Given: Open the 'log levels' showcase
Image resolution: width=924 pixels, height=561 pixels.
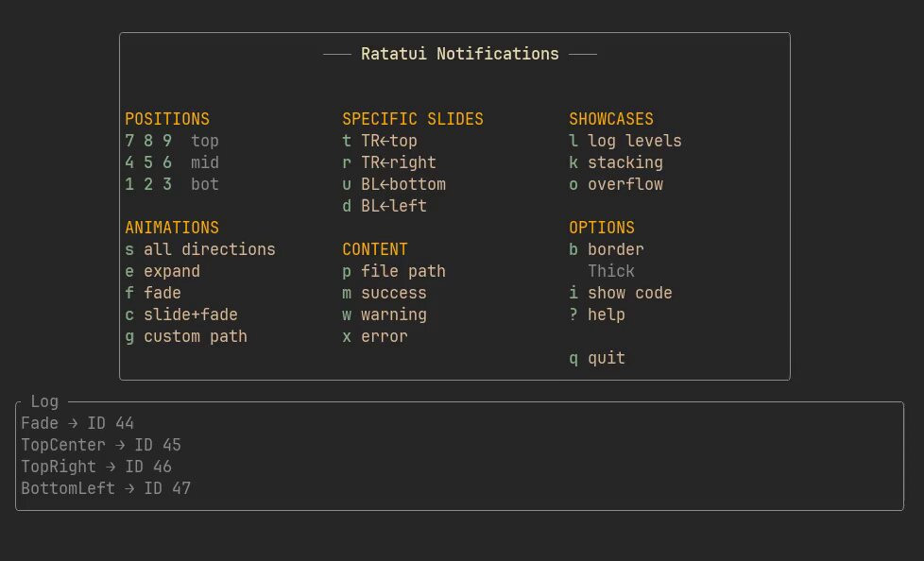Looking at the screenshot, I should pyautogui.click(x=634, y=142).
